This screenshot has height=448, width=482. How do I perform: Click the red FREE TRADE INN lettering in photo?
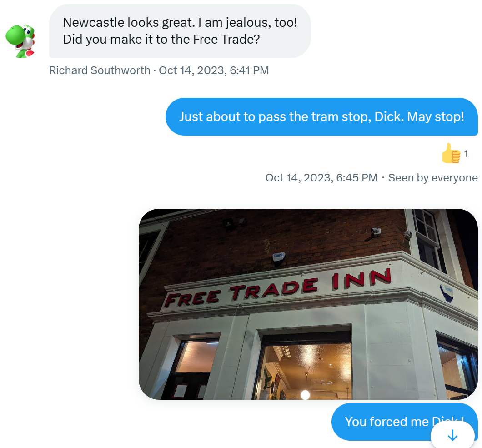point(278,288)
